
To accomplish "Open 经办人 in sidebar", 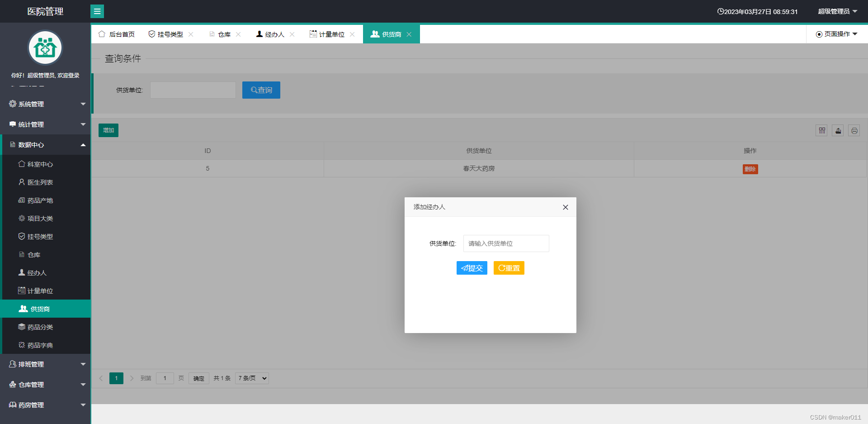I will 46,273.
